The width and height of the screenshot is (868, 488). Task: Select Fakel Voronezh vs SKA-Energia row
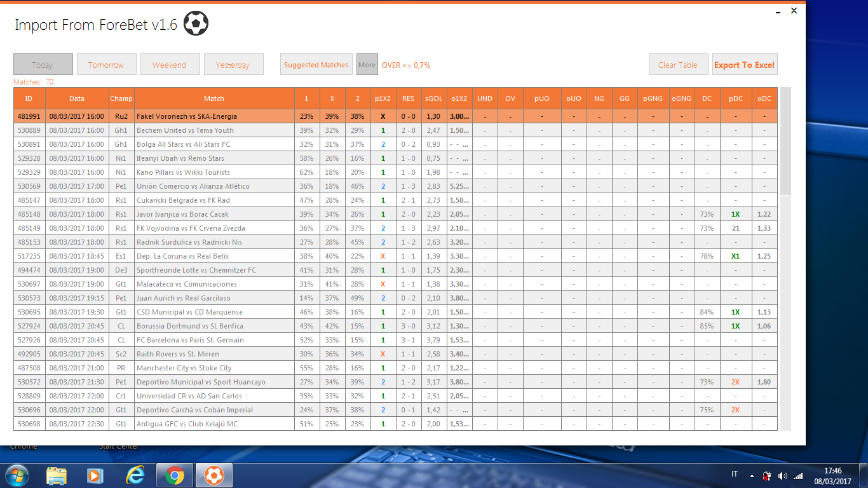click(x=395, y=116)
